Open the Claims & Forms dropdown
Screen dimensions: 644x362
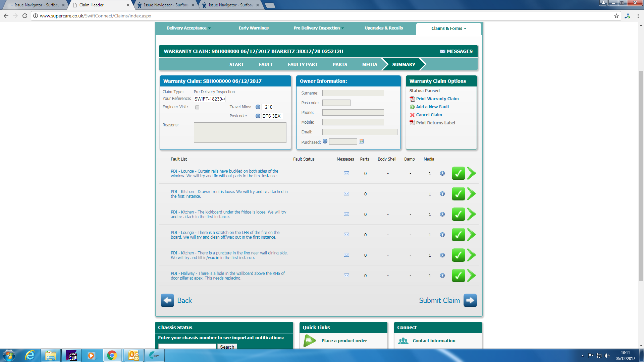448,28
